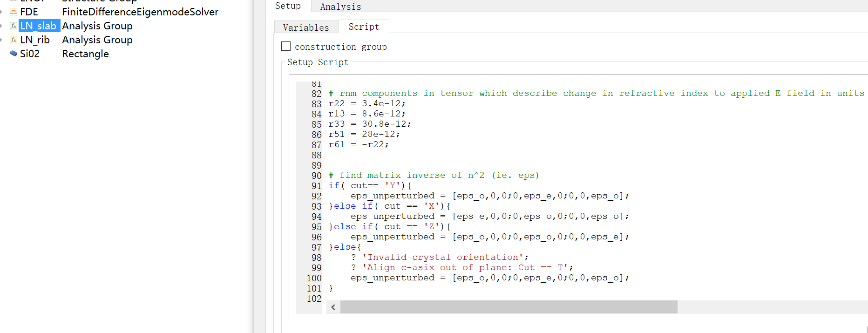The width and height of the screenshot is (868, 333).
Task: Select the LN_rib item in the tree
Action: 35,40
